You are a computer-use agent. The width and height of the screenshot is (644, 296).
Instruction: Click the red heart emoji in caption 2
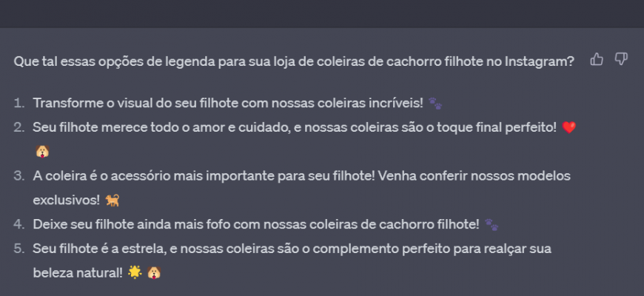click(x=568, y=128)
